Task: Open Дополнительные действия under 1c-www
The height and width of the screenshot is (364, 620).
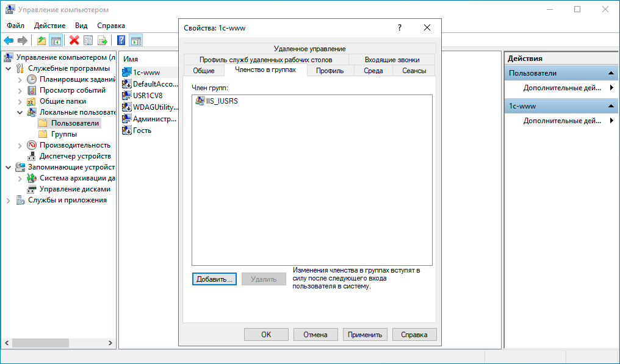Action: (562, 121)
